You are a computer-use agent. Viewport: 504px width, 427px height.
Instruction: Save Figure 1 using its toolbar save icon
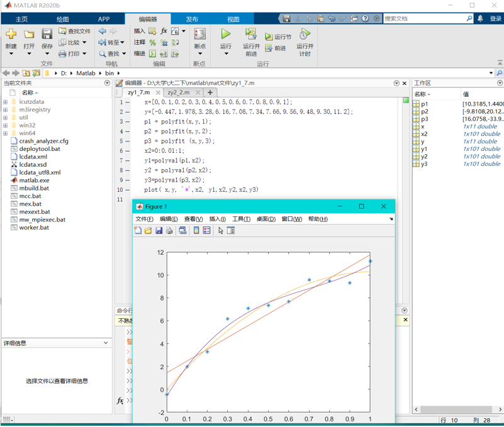click(158, 230)
